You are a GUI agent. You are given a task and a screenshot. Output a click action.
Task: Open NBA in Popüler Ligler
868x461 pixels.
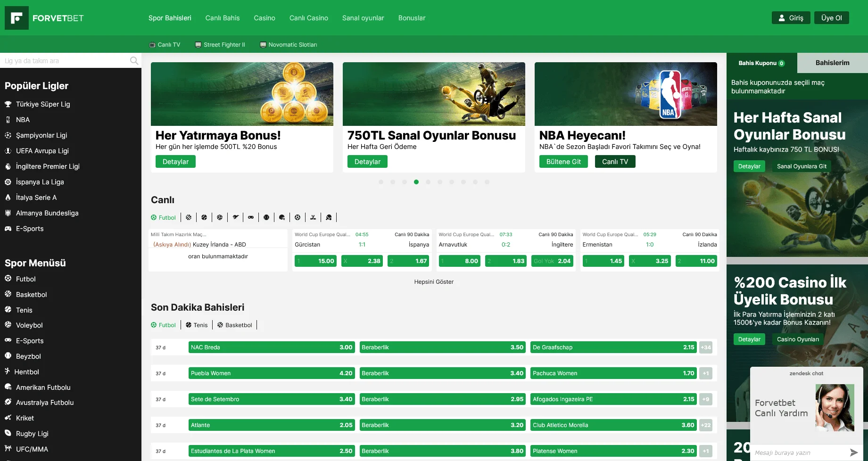(23, 120)
